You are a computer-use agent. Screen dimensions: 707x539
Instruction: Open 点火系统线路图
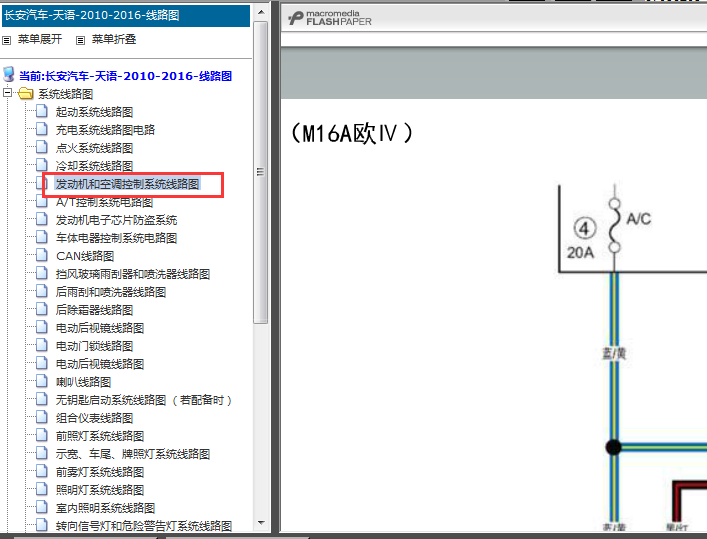94,148
